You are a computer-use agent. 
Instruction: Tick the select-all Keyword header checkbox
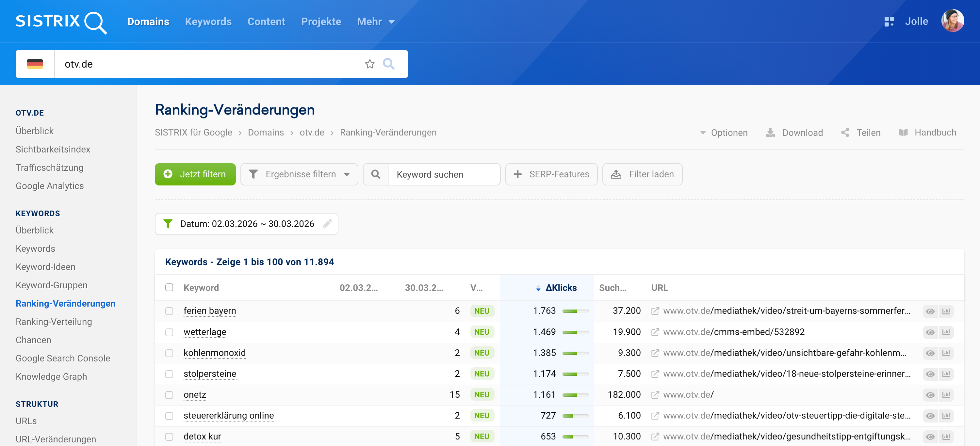(169, 287)
